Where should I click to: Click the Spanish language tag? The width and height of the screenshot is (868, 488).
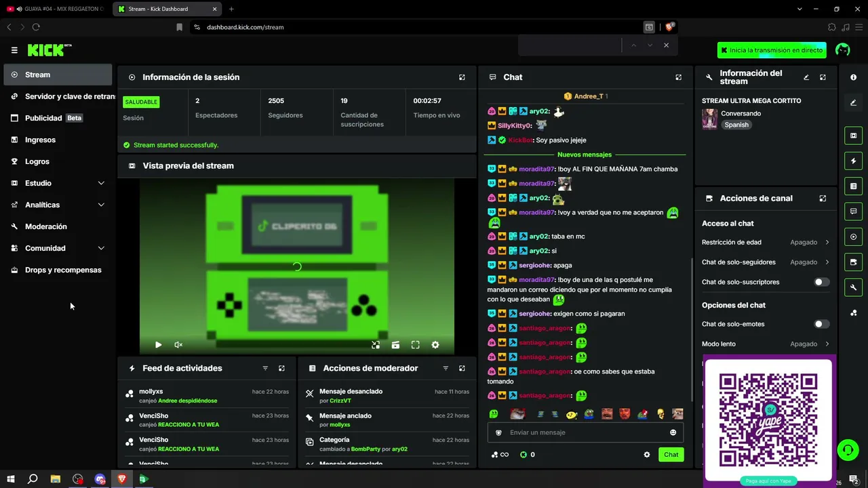[x=736, y=125]
